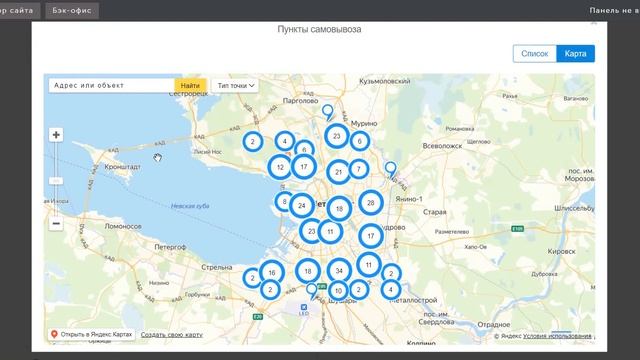Click the Кузьмоловский map label

(x=384, y=81)
